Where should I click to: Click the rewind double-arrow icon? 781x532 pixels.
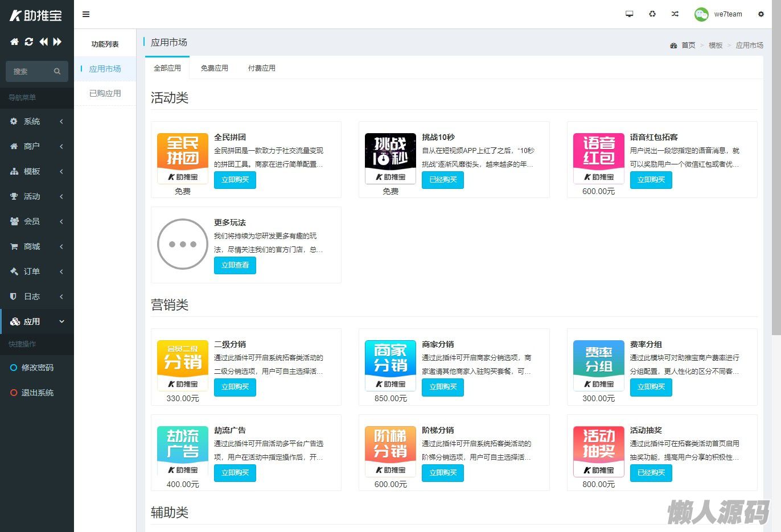point(43,42)
